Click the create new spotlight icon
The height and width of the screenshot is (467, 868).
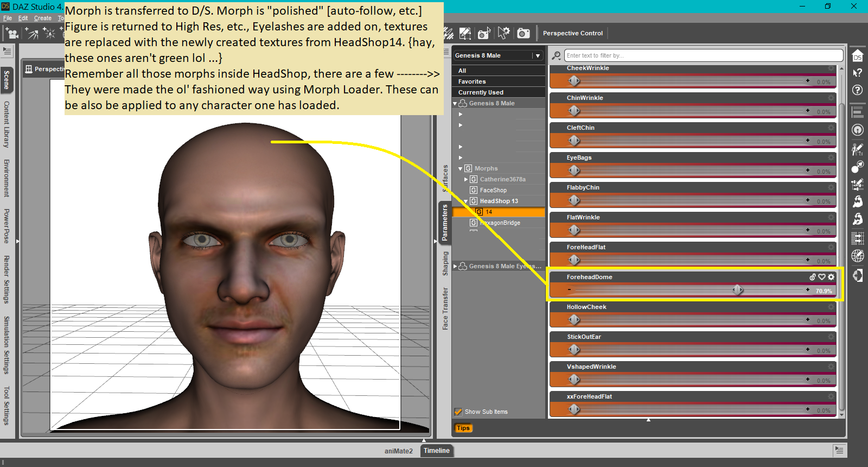31,34
